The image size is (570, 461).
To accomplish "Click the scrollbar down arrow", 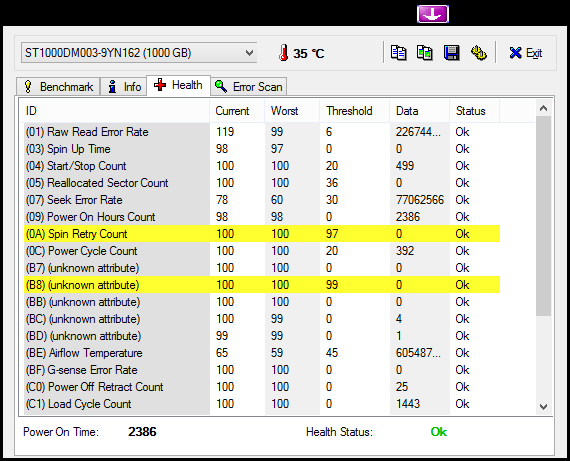I will coord(543,406).
